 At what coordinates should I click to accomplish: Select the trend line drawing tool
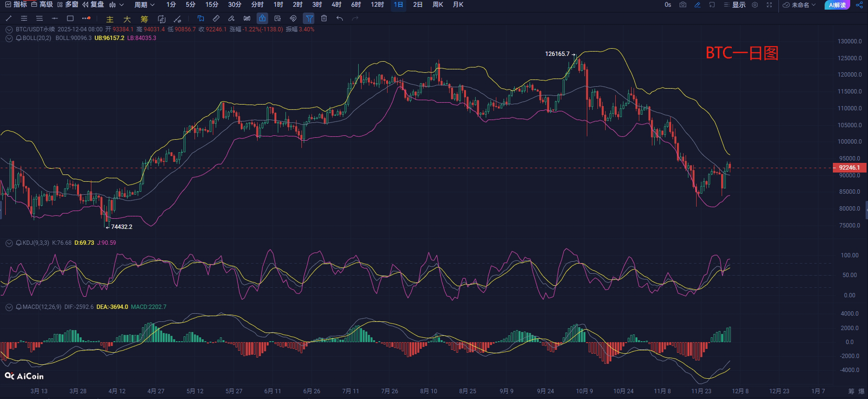pyautogui.click(x=9, y=18)
